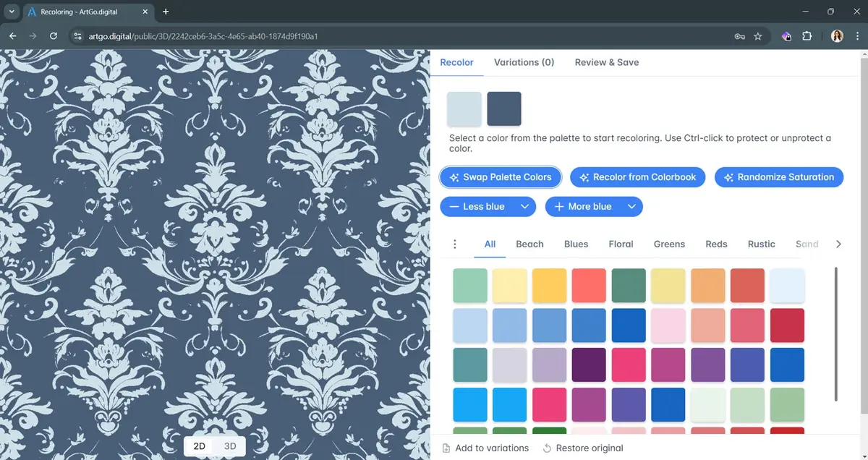Click the Add to variations file icon
The height and width of the screenshot is (460, 868).
coord(446,448)
